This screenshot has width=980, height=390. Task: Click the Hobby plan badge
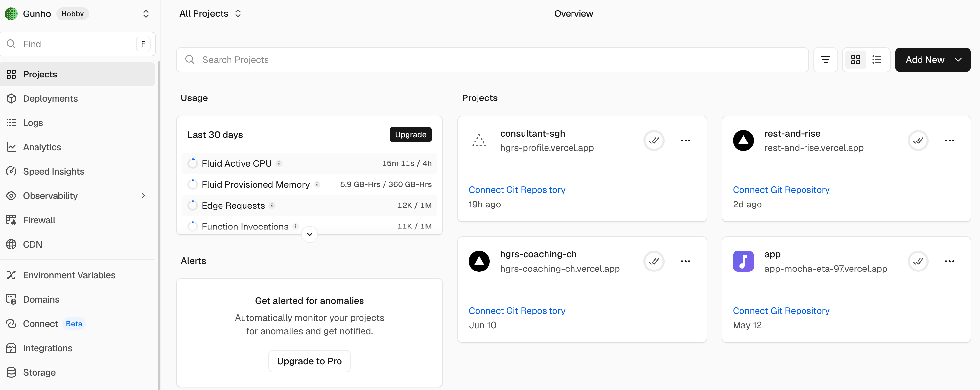coord(73,14)
